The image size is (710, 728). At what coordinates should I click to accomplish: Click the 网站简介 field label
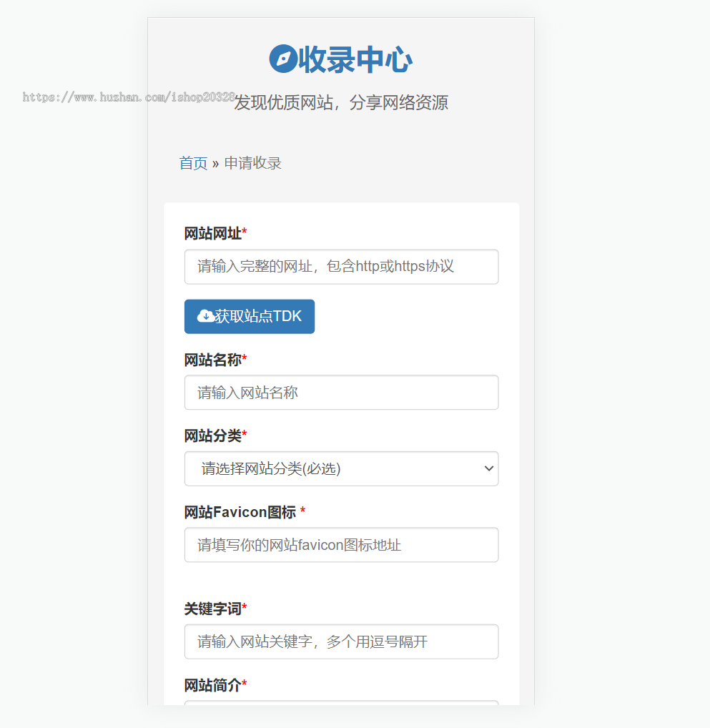click(212, 685)
